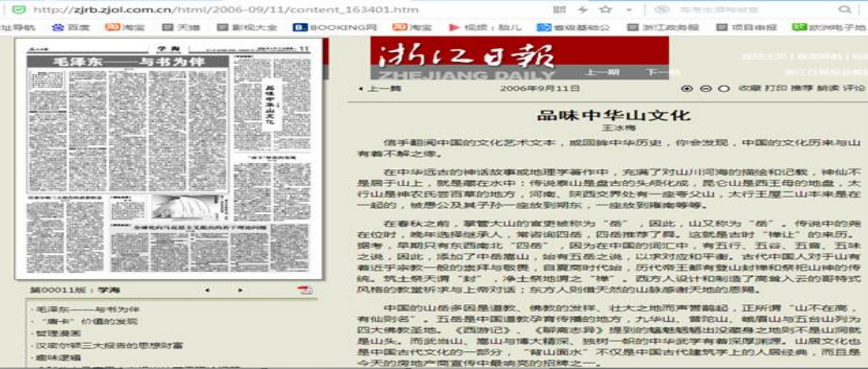Click the star bookmark icon in address bar
This screenshot has height=369, width=868.
point(606,9)
